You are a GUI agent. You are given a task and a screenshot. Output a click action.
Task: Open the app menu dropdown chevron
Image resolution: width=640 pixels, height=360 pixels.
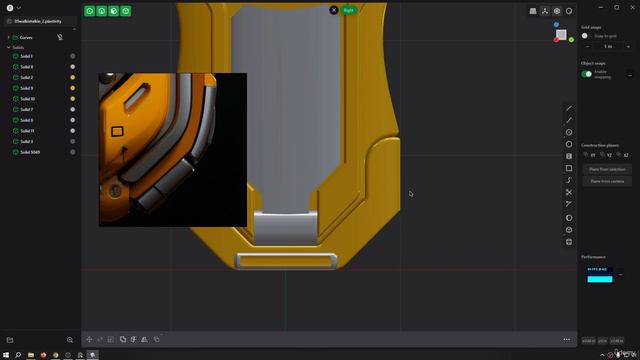pyautogui.click(x=19, y=8)
